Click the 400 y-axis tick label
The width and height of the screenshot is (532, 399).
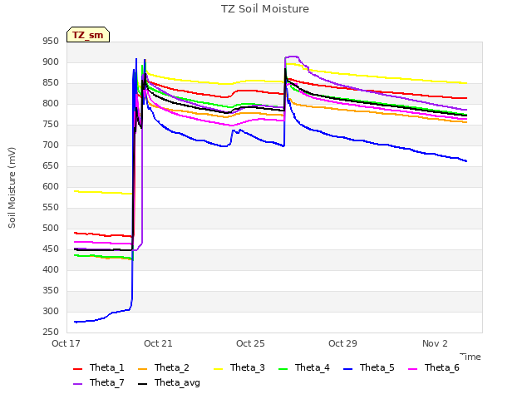coord(51,269)
